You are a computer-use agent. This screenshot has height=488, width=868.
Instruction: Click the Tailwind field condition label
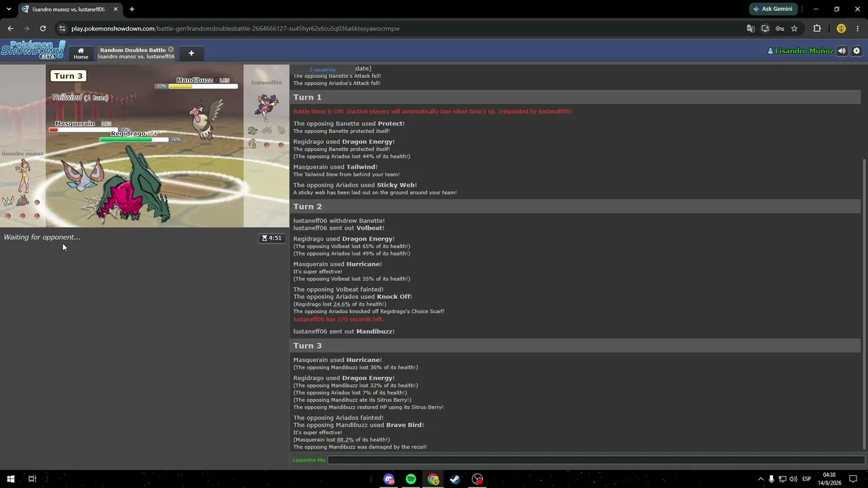tap(80, 98)
